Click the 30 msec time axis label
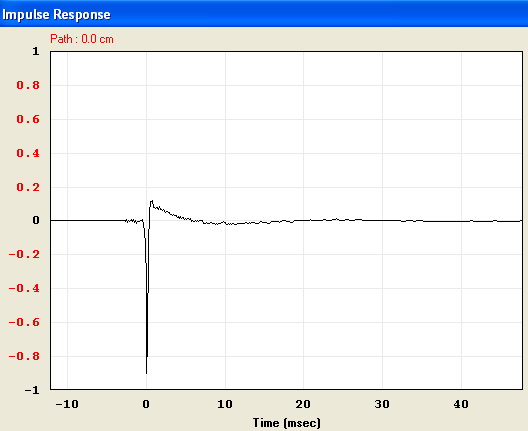This screenshot has width=528, height=431. point(382,404)
